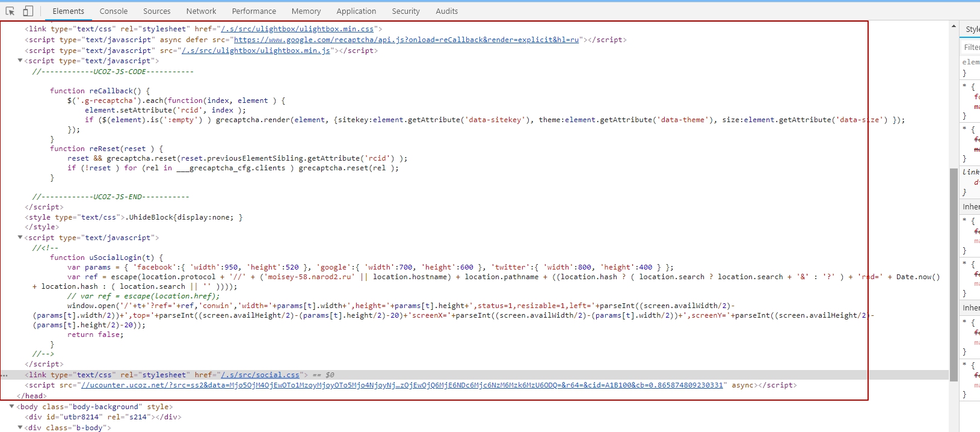Collapse the script node containing UCOZ-JS-CODE
Screen dimensions: 980x432
click(20, 61)
